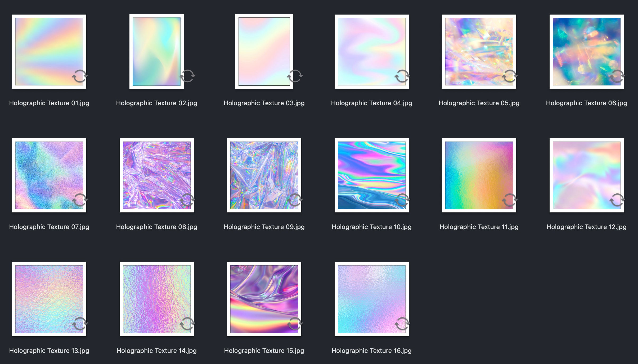The height and width of the screenshot is (364, 638).
Task: Select the Holographic Texture 03 thumbnail
Action: [x=264, y=52]
